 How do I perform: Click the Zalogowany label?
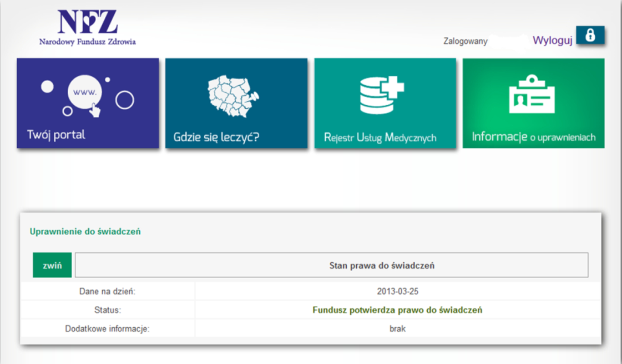click(466, 41)
